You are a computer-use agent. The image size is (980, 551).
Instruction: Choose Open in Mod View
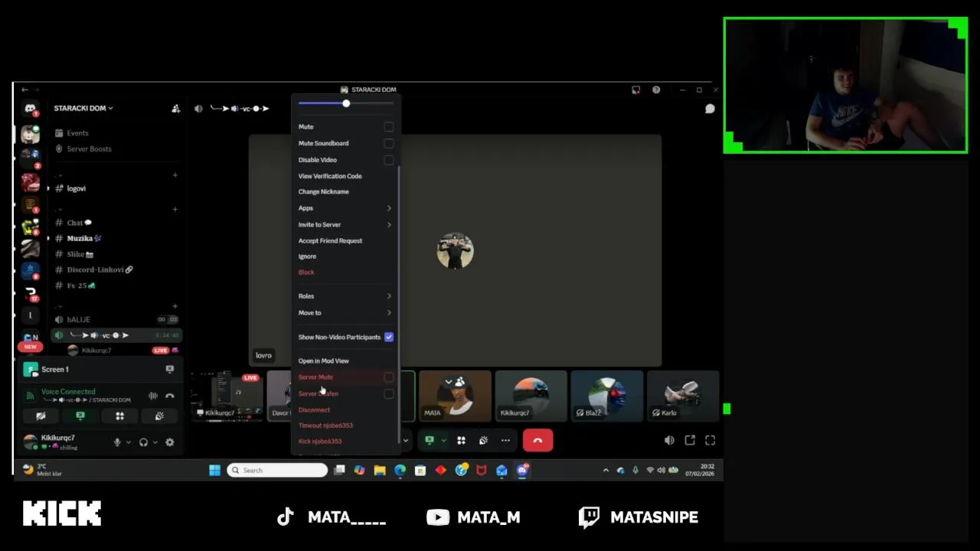pyautogui.click(x=323, y=361)
